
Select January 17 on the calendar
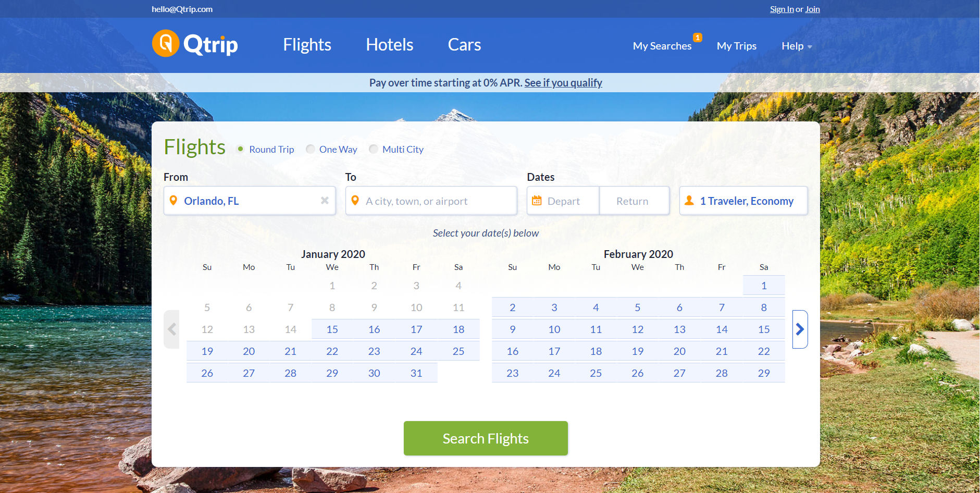coord(416,329)
